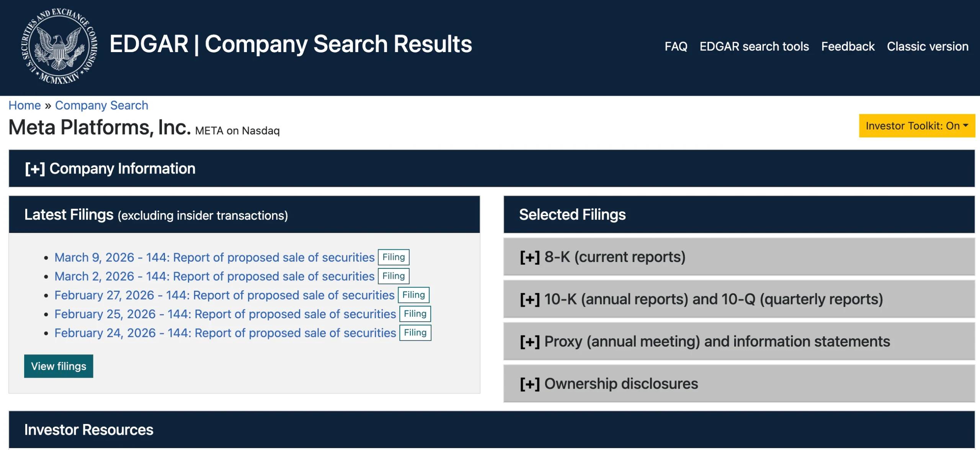Switch to Classic version
980x450 pixels.
(927, 46)
